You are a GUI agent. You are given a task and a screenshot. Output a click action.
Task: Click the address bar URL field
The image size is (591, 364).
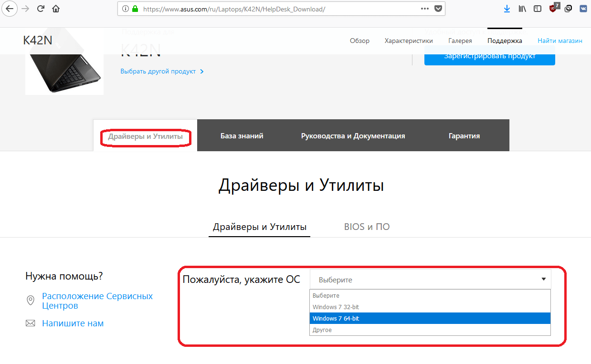[x=277, y=9]
